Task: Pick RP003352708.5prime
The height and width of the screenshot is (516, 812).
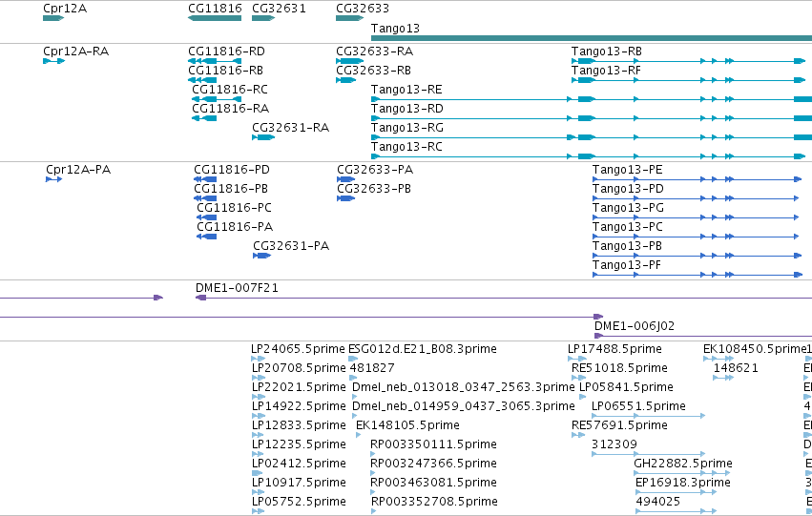Action: (x=434, y=502)
